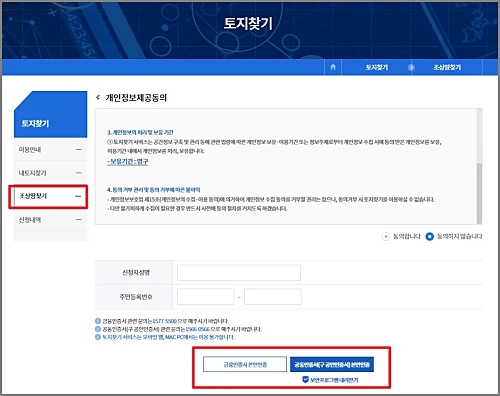500x396 pixels.
Task: Click the heading '3. 개인정보의 처리 및 보유 기간'
Action: pos(140,132)
